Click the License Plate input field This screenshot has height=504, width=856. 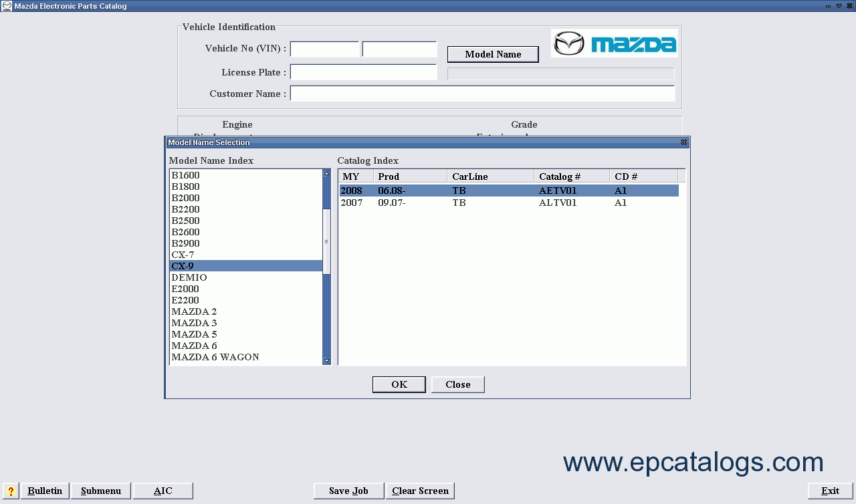[364, 72]
